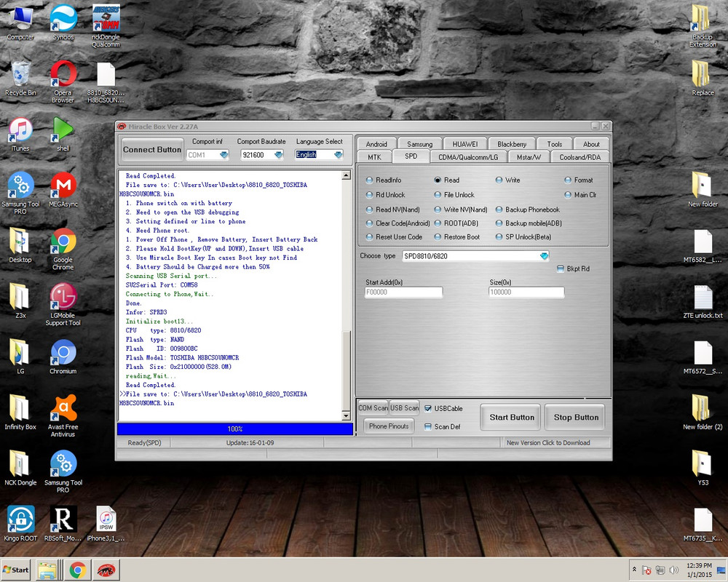Screen dimensions: 728x582
Task: Click the Connect Button
Action: tap(152, 149)
